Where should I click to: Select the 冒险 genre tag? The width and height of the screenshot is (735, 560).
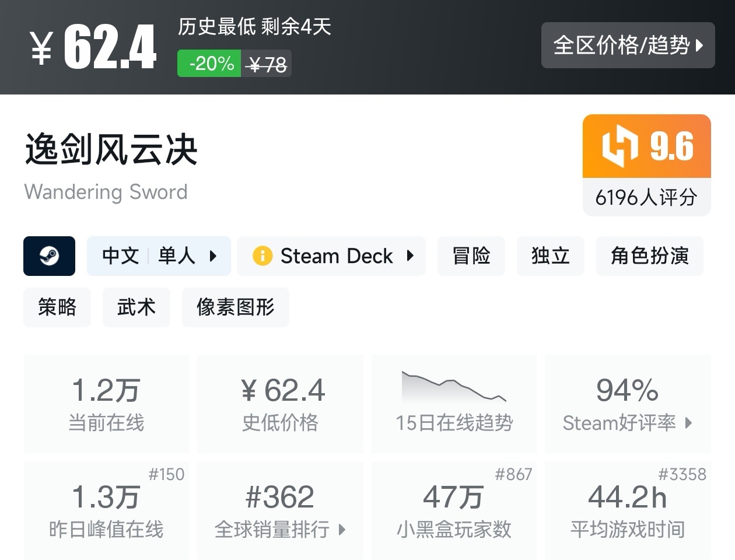click(471, 256)
